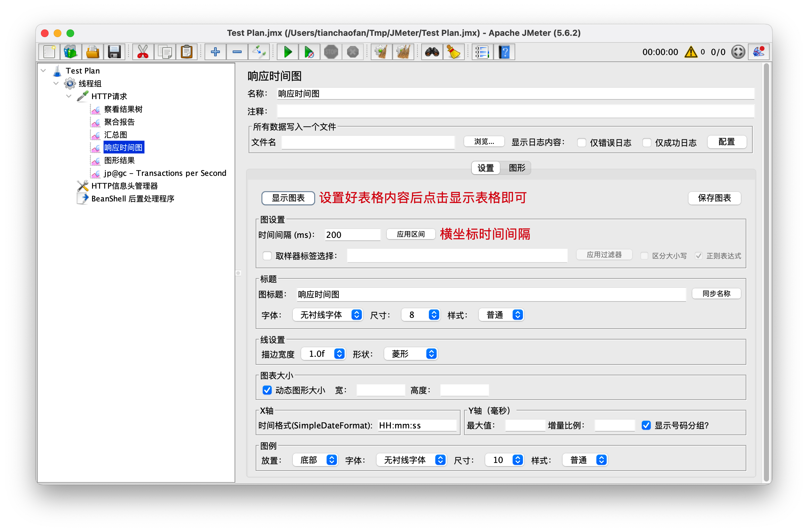The height and width of the screenshot is (532, 808).
Task: Open the 描边宽度 1.0f dropdown
Action: [323, 354]
